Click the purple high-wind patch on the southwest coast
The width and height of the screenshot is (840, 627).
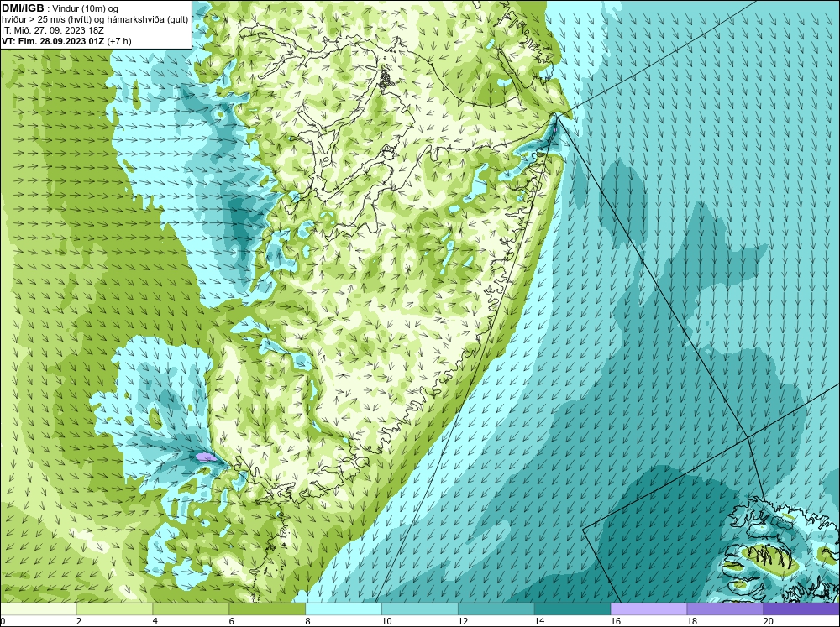(x=205, y=457)
